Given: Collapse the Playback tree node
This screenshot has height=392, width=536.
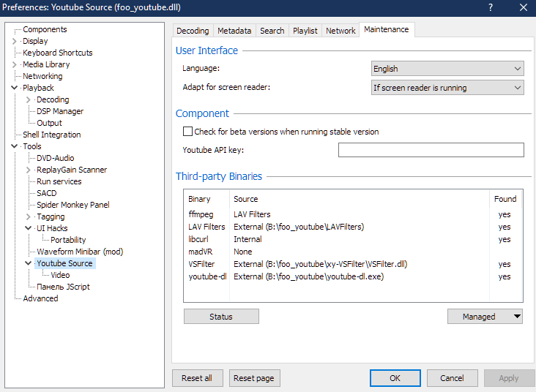Looking at the screenshot, I should coord(15,88).
